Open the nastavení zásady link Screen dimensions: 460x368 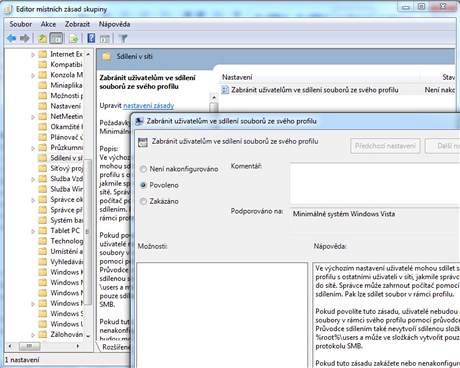point(149,106)
